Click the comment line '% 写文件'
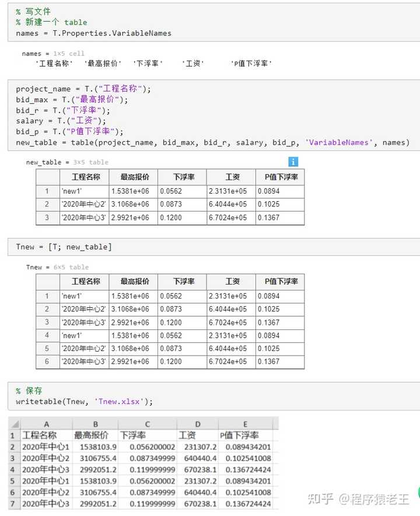420x516 pixels. coord(33,12)
